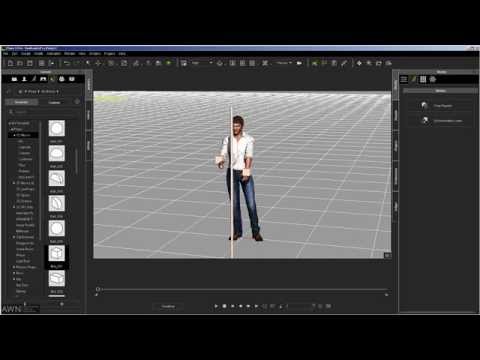Click the grid icon in Modify panel

point(423,79)
